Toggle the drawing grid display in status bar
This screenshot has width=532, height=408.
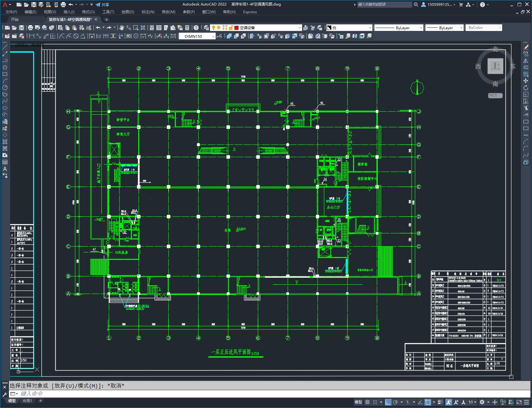pyautogui.click(x=367, y=402)
